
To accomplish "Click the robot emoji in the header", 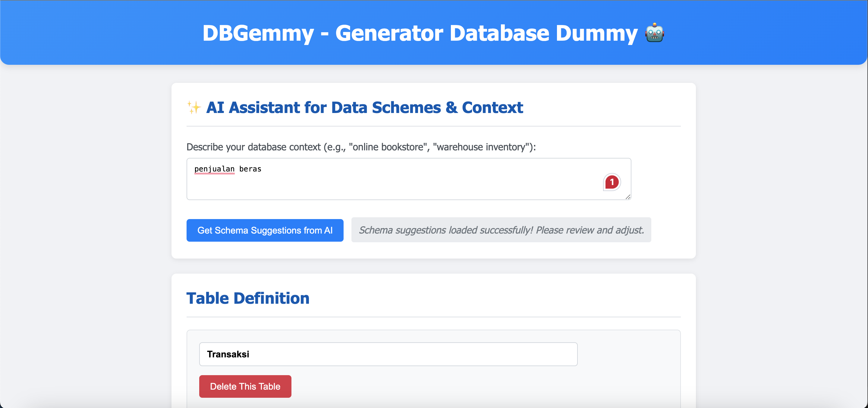I will (x=654, y=33).
